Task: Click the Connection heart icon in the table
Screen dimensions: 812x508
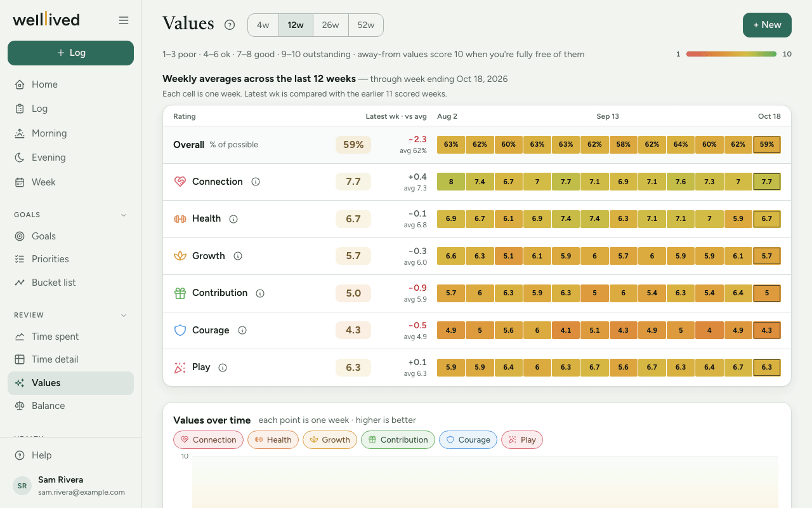Action: 180,182
